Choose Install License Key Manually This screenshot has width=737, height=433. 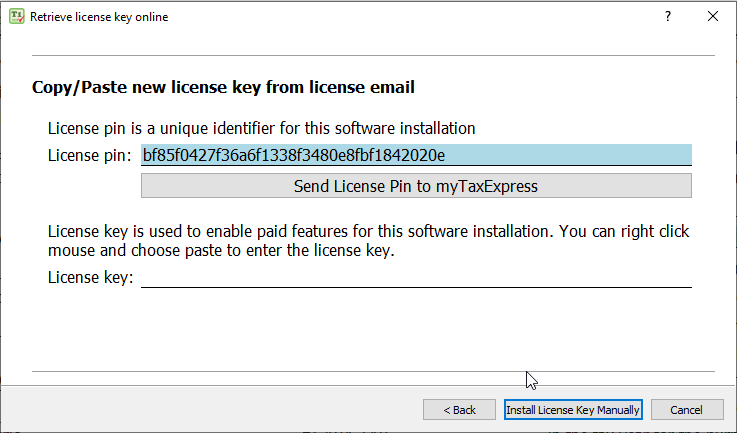point(572,410)
